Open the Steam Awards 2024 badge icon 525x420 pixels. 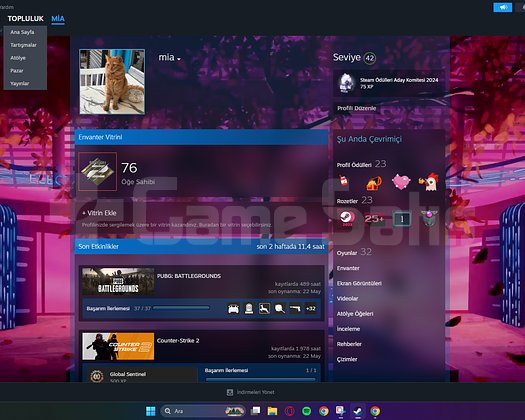(x=347, y=83)
